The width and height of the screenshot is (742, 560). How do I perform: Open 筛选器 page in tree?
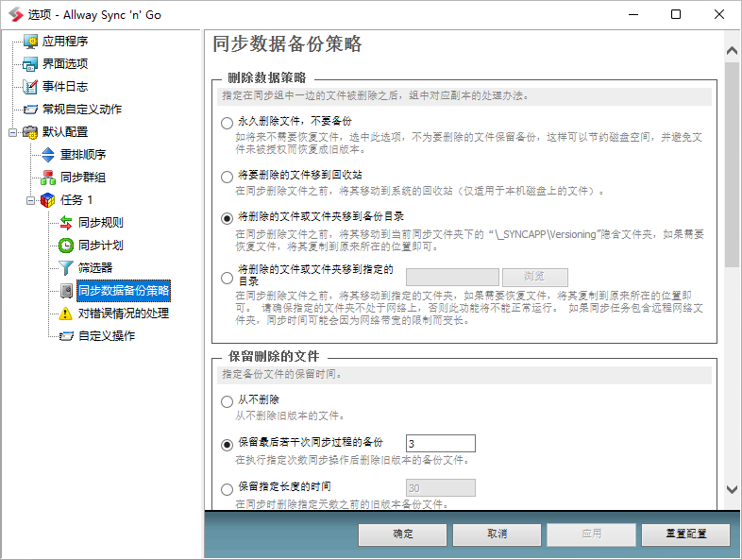click(95, 268)
